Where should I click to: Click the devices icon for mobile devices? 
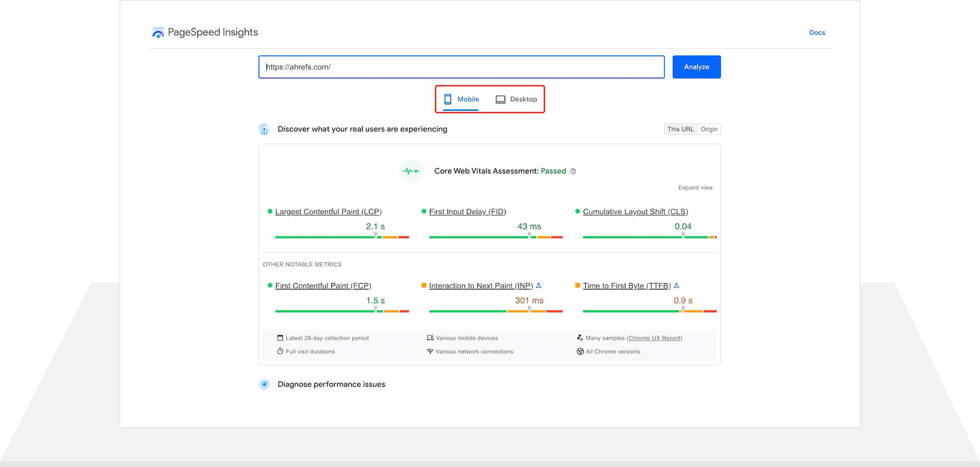[x=430, y=338]
